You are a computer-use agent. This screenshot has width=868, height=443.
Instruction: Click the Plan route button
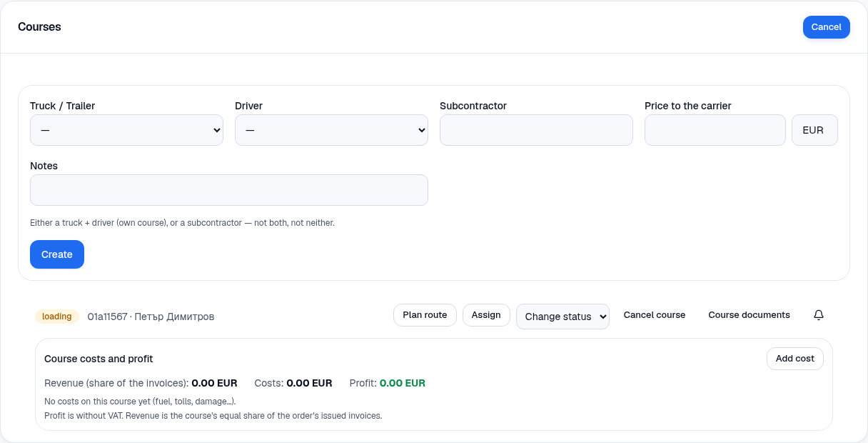click(425, 315)
